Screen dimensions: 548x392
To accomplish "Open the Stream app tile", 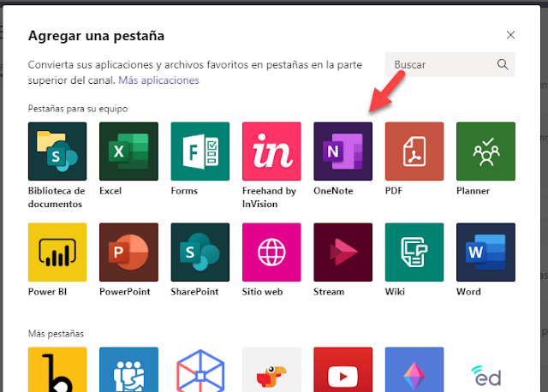I will pos(342,252).
